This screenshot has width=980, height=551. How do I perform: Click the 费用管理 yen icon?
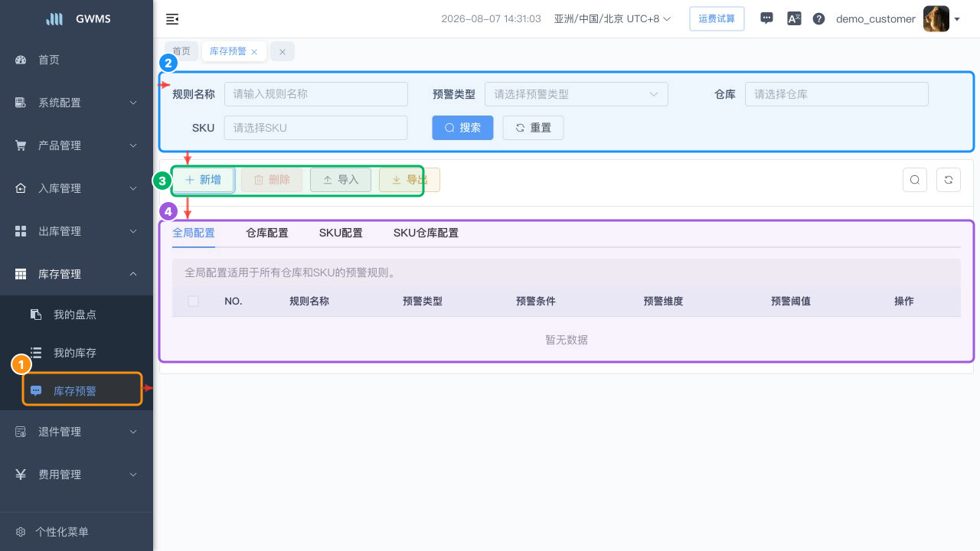[21, 474]
